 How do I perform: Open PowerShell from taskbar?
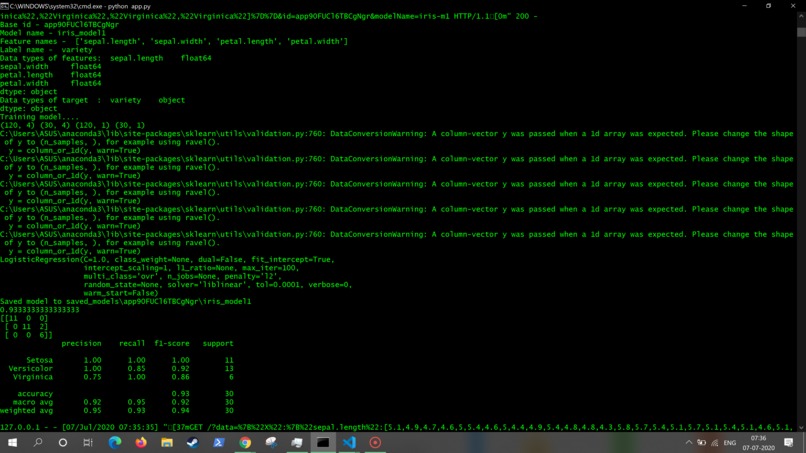click(218, 442)
